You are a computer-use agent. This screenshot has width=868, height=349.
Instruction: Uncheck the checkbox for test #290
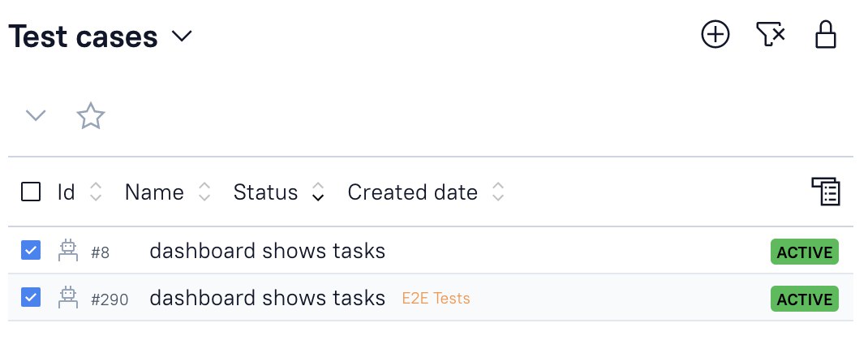tap(31, 298)
